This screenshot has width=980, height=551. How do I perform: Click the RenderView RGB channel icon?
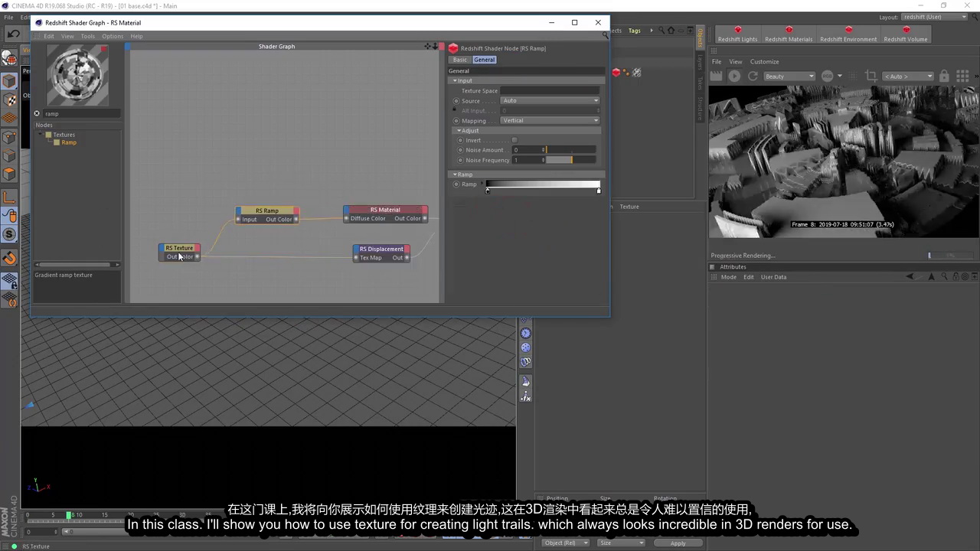point(827,76)
